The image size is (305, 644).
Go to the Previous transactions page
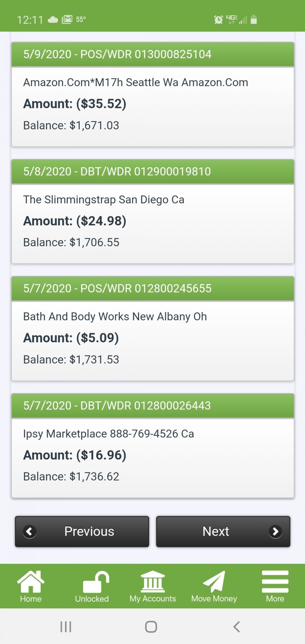pos(82,531)
